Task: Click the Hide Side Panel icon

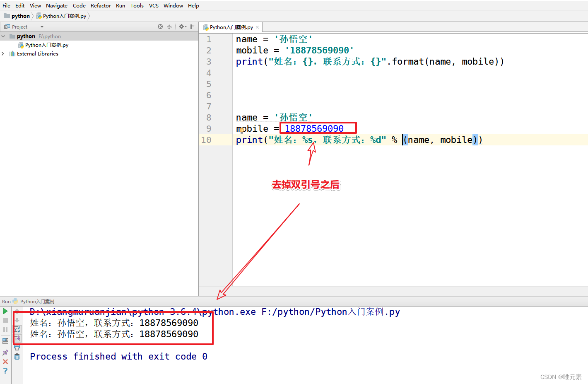Action: (192, 27)
